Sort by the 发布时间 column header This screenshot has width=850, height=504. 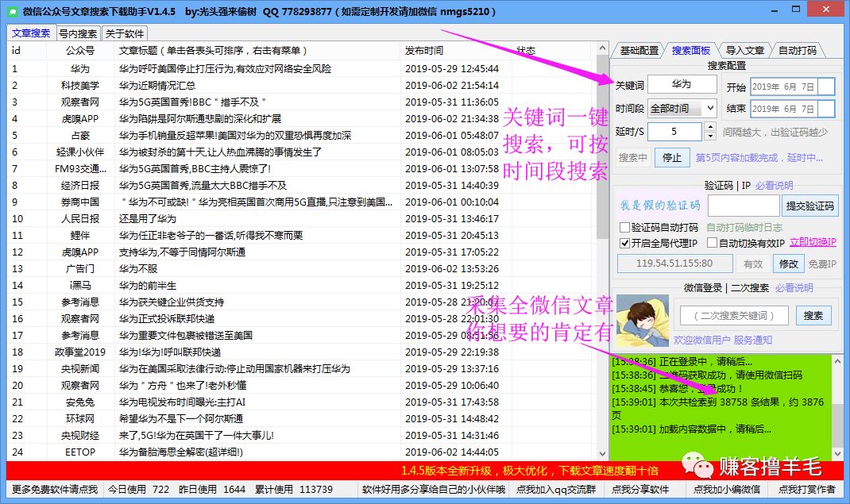(x=455, y=50)
